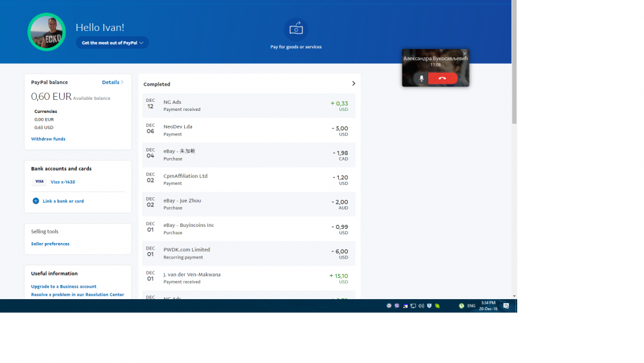The width and height of the screenshot is (644, 363).
Task: Switch the ENG input language indicator
Action: [471, 306]
